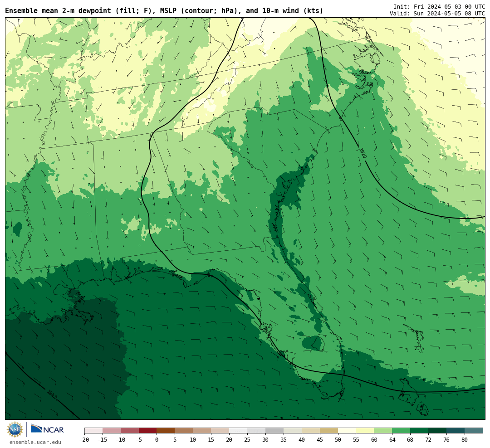Click the NSF logo

pos(15,429)
